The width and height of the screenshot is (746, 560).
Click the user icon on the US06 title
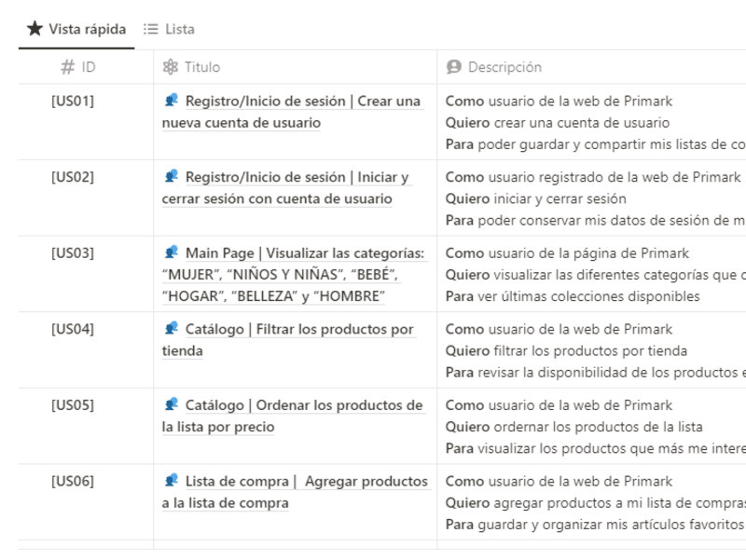(172, 481)
